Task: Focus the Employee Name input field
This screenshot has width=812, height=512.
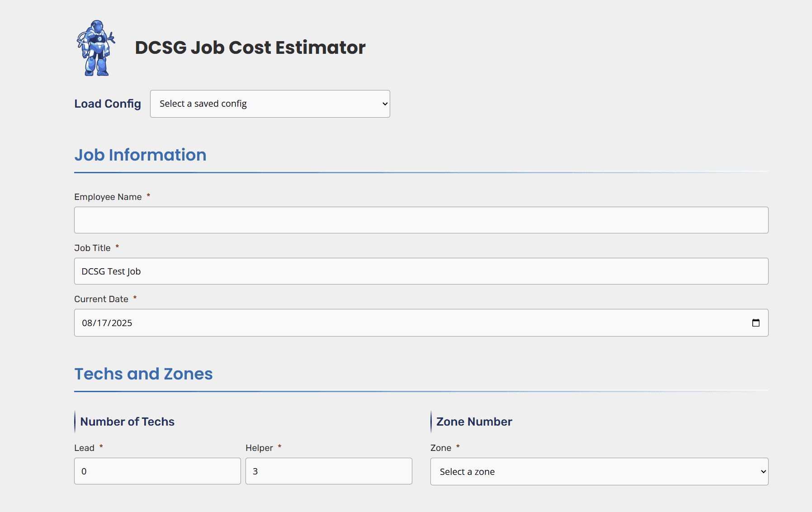Action: click(421, 220)
